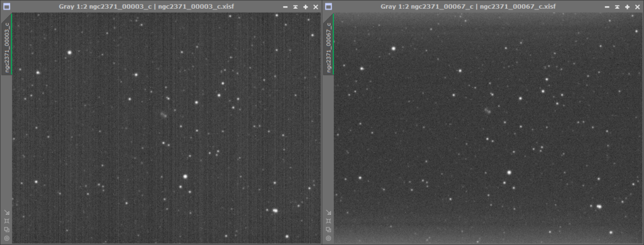Screen dimensions: 644x245
Task: Click overlapping squares icon in ngc2371_00003_c window
Action: click(x=6, y=229)
